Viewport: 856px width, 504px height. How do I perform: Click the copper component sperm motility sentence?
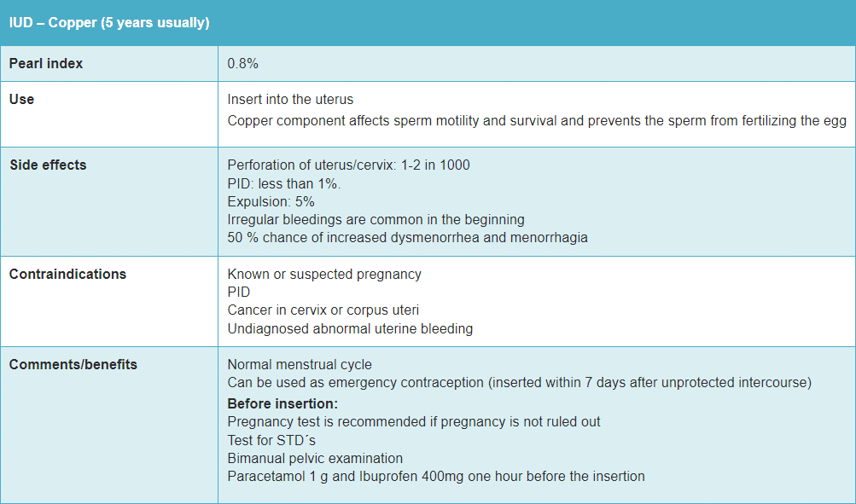coord(536,121)
